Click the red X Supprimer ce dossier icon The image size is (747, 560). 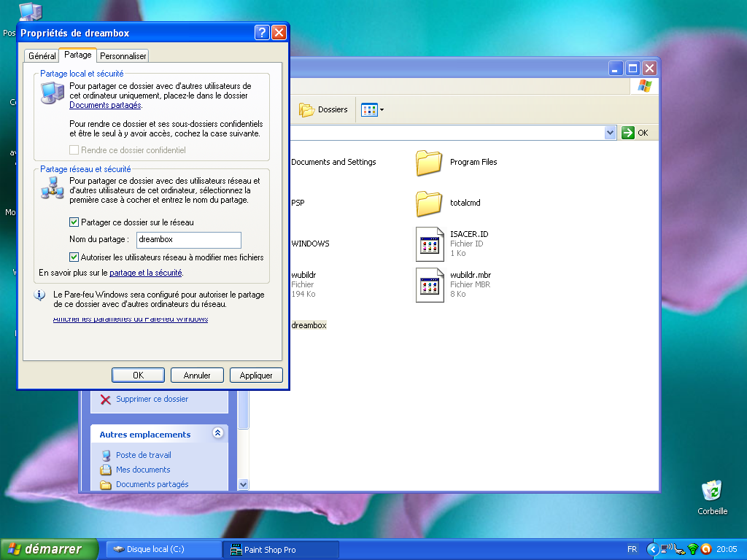pos(105,400)
